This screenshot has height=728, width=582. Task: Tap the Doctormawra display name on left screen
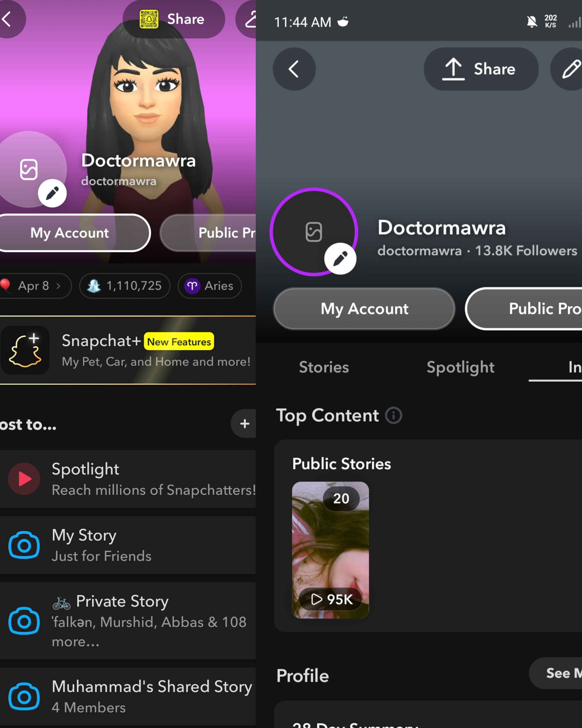138,160
